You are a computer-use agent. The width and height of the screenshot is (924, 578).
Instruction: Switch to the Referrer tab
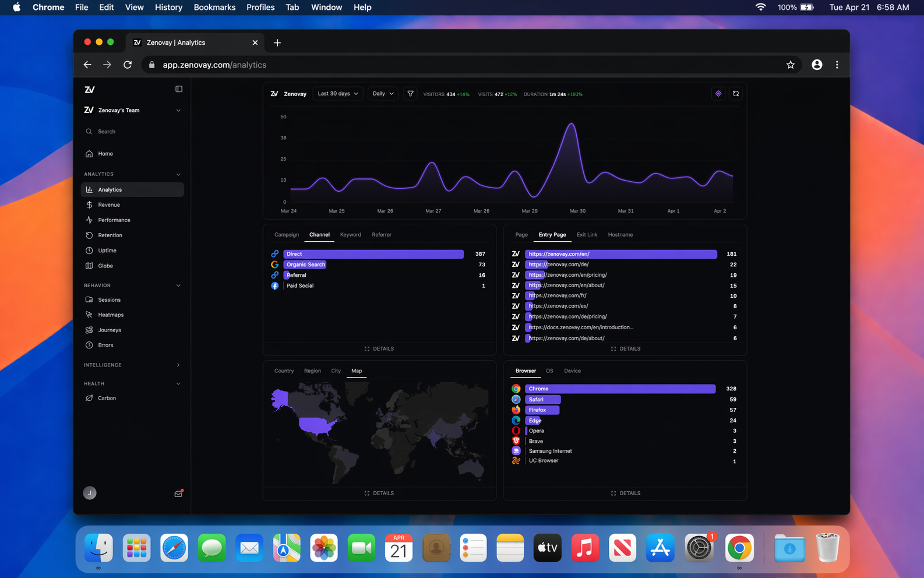pos(382,235)
